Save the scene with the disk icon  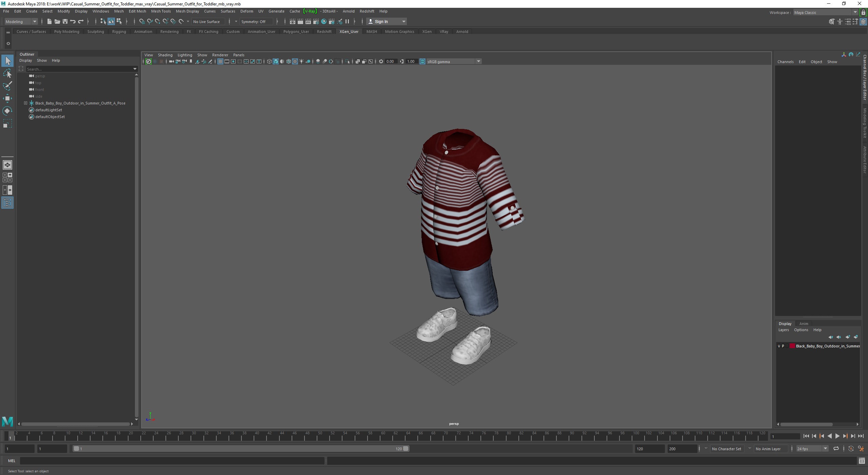click(x=65, y=21)
